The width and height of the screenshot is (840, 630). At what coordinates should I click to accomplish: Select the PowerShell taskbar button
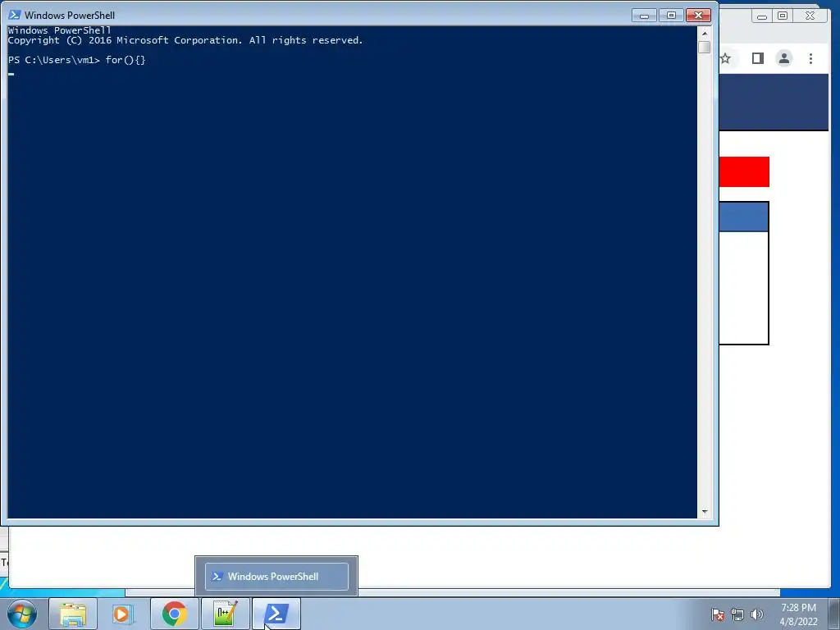276,614
